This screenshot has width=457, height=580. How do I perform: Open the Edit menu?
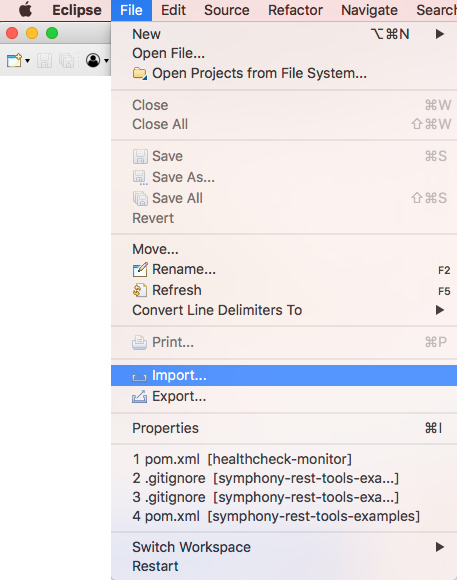173,10
